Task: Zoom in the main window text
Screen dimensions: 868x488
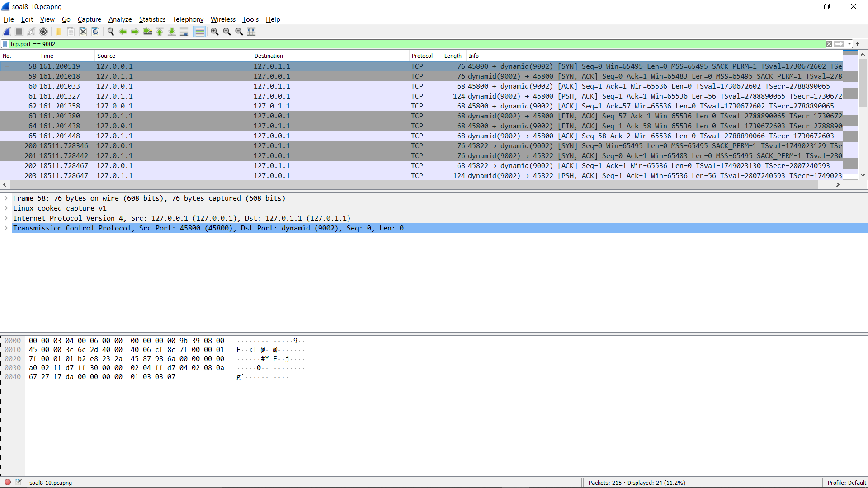Action: [215, 32]
